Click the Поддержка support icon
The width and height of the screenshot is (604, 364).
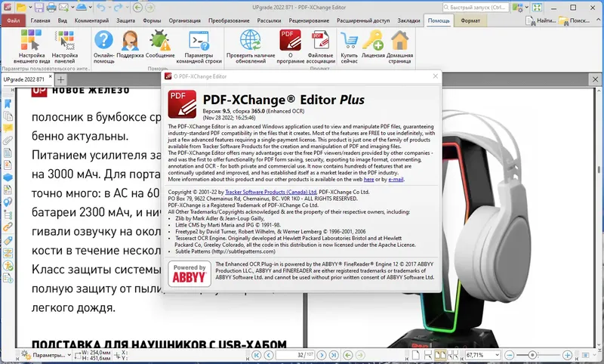tap(130, 45)
